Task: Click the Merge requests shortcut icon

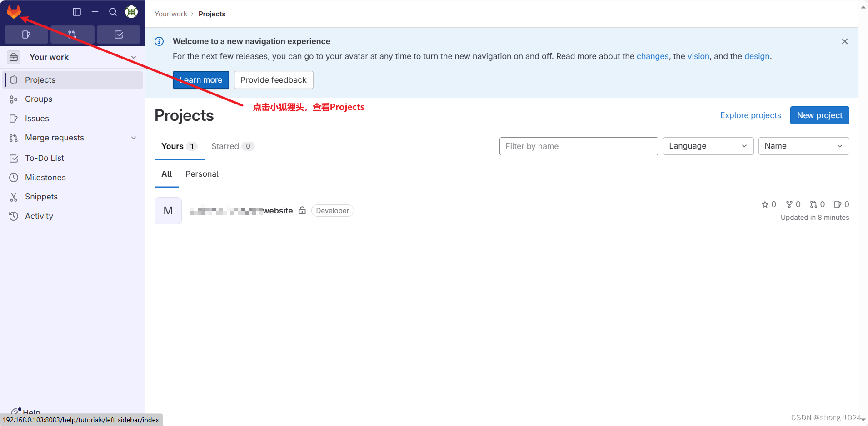Action: [x=72, y=35]
